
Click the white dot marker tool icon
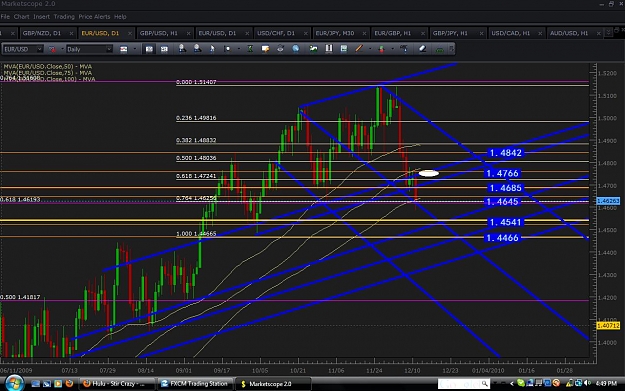pos(227,49)
